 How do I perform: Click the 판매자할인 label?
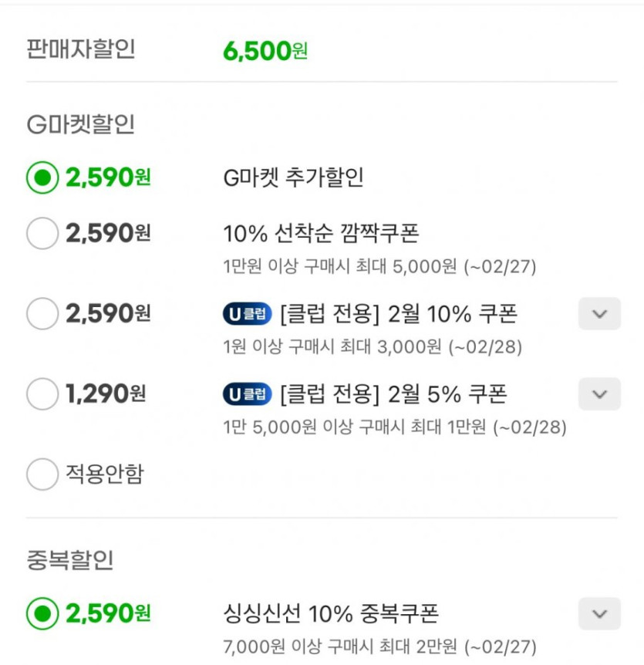point(80,50)
